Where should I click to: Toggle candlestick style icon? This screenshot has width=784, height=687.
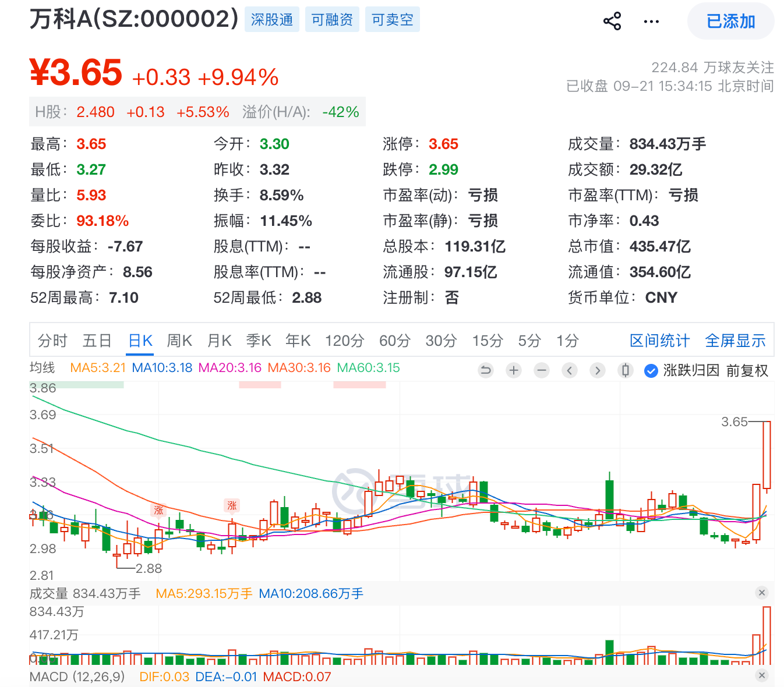point(626,370)
